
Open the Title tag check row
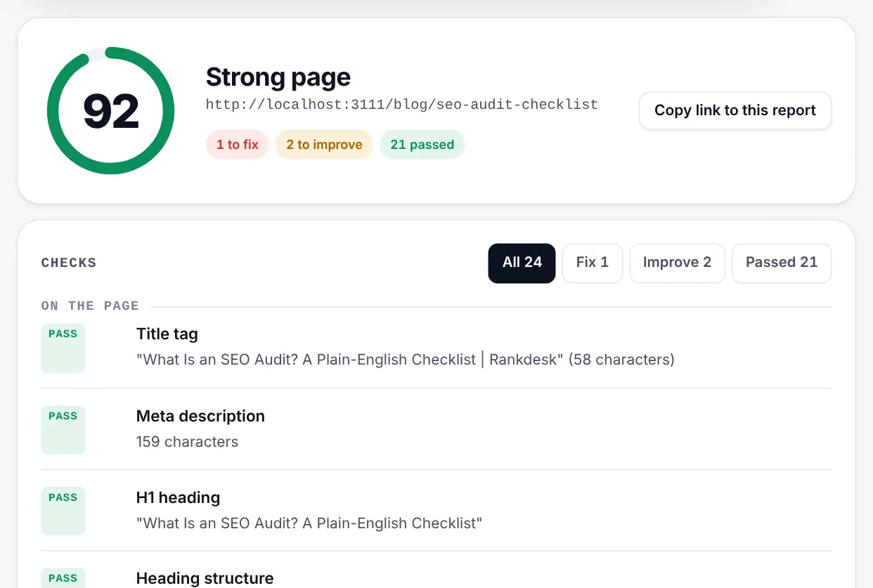click(436, 347)
